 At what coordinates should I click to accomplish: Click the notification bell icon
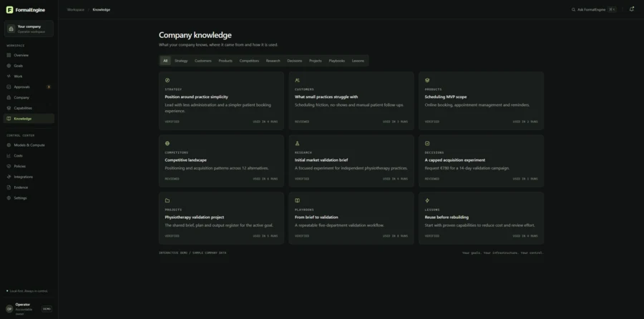[x=631, y=9]
